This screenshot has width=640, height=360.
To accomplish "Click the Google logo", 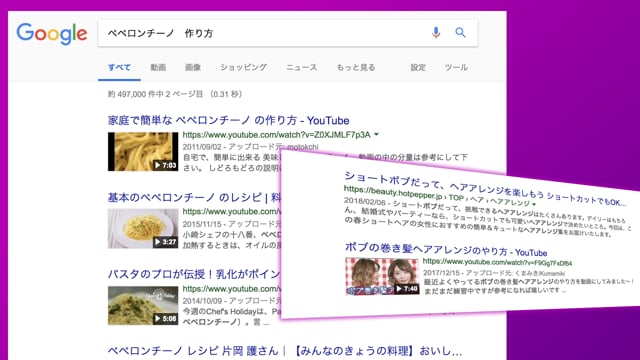I will tap(52, 33).
